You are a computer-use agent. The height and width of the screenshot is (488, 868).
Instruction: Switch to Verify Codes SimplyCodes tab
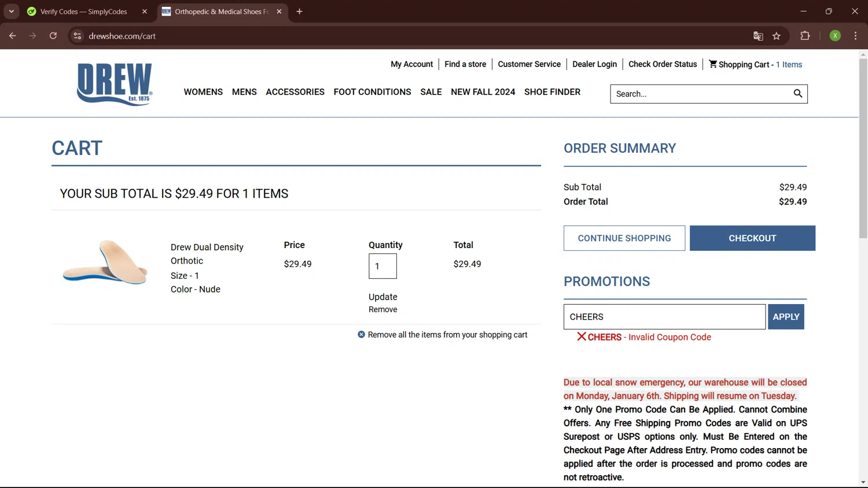click(83, 12)
